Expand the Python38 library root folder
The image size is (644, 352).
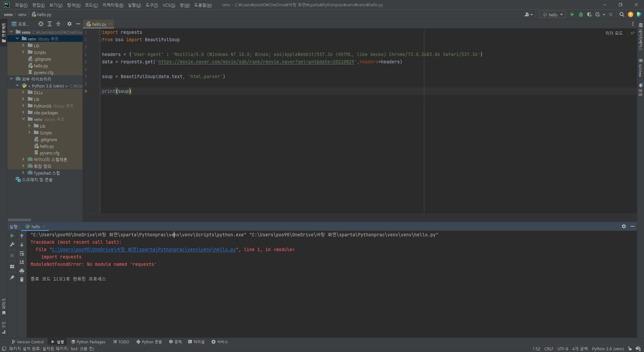pos(23,106)
